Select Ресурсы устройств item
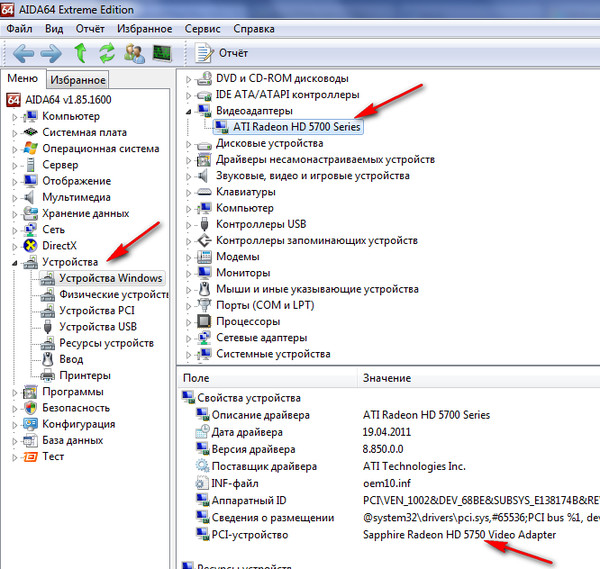This screenshot has width=600, height=569. tap(106, 343)
